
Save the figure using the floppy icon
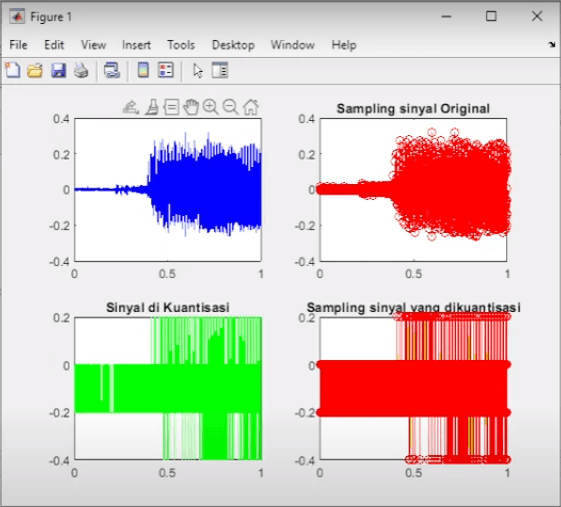pyautogui.click(x=58, y=70)
